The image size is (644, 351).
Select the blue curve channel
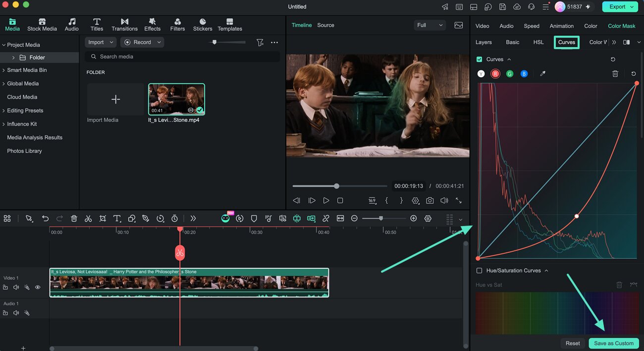coord(524,74)
